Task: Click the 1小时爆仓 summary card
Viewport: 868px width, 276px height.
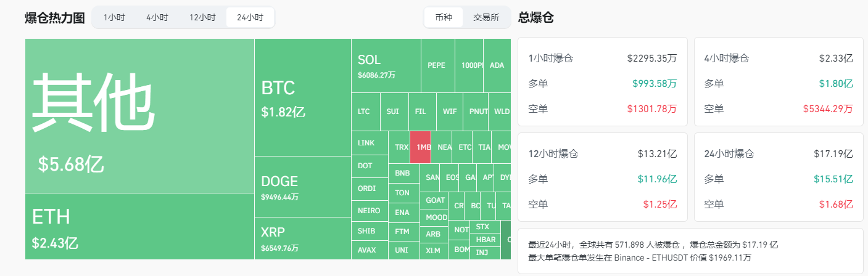Action: pos(602,82)
